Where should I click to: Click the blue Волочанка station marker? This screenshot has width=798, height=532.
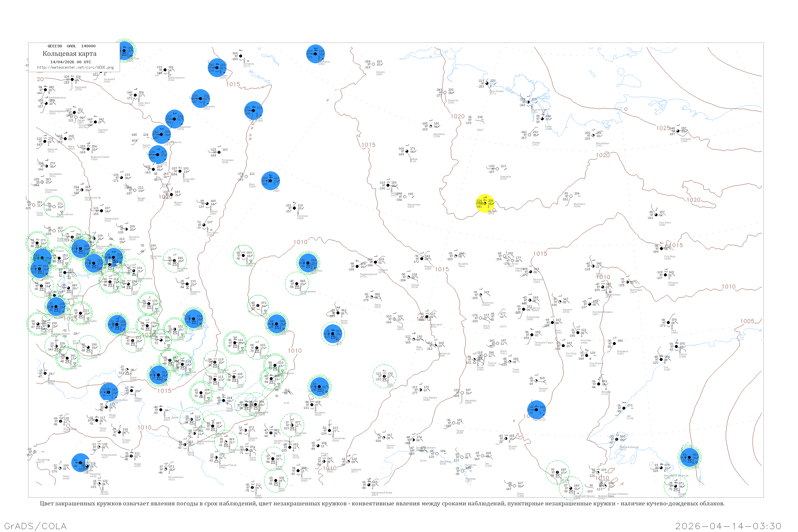315,54
